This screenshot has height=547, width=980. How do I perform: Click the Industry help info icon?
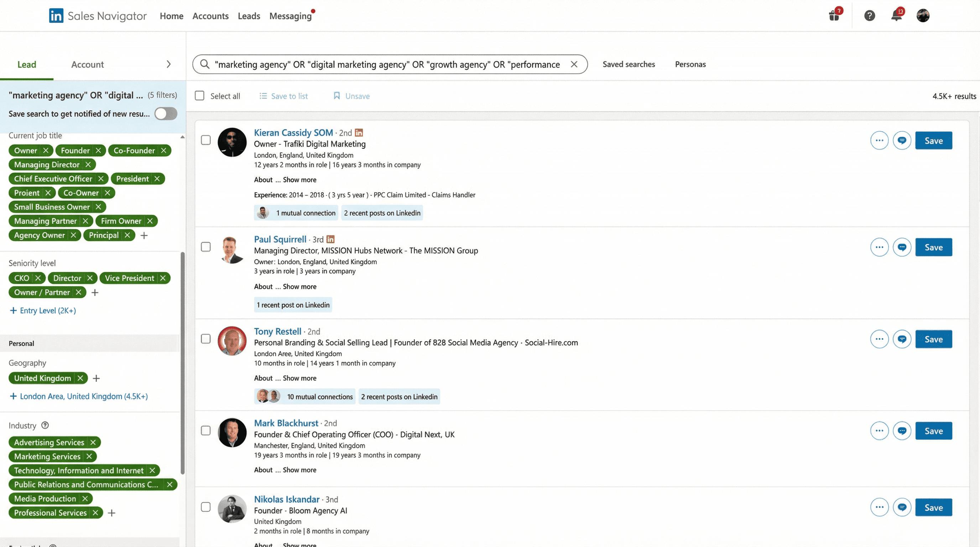tap(45, 425)
